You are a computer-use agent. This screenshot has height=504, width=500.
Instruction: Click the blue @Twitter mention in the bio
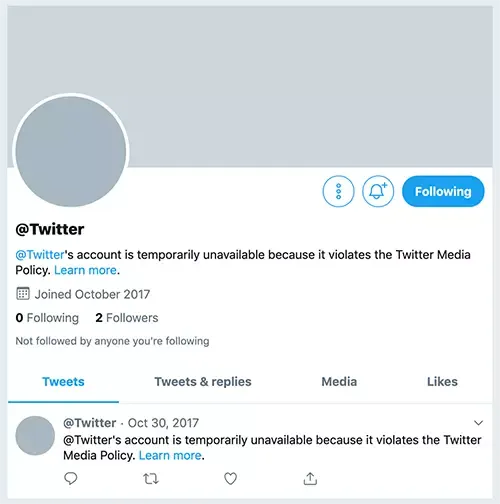(40, 255)
